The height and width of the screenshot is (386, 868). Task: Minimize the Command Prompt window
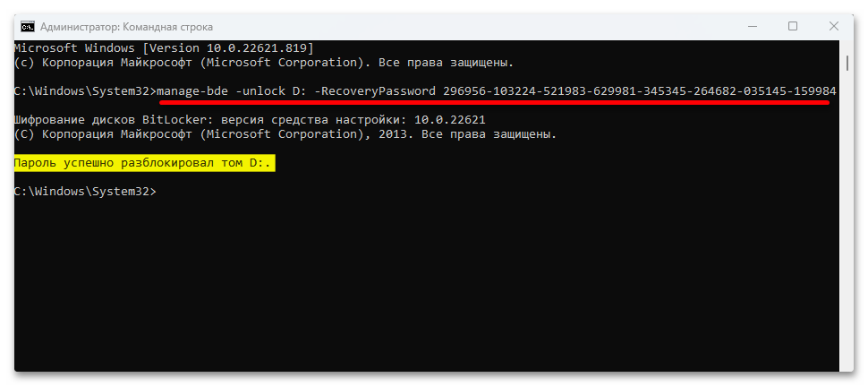(750, 26)
